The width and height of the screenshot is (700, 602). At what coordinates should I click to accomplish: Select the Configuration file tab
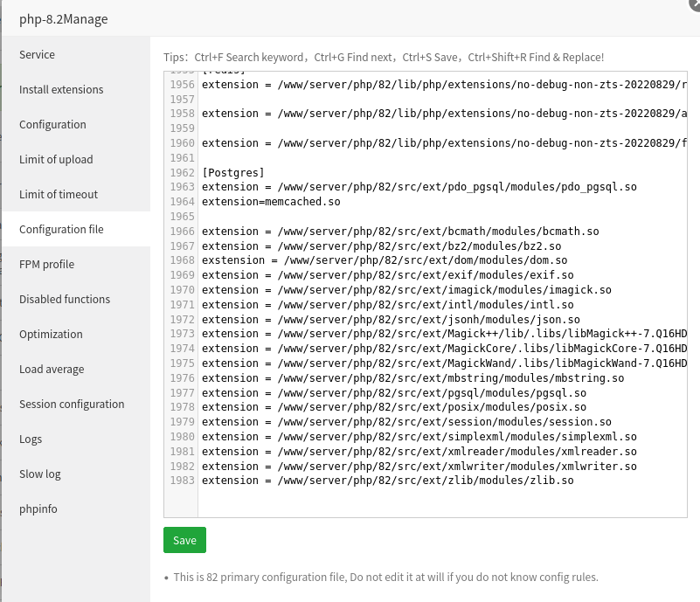pyautogui.click(x=61, y=229)
